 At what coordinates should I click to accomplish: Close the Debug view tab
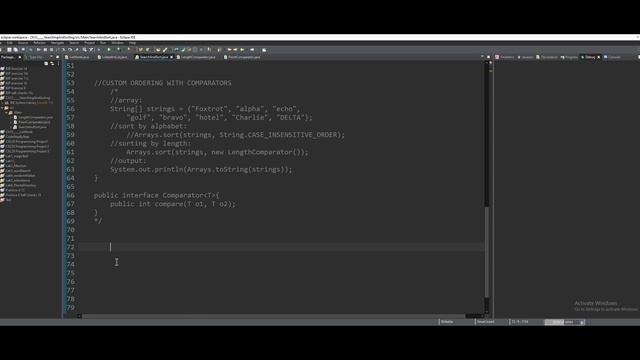(599, 57)
